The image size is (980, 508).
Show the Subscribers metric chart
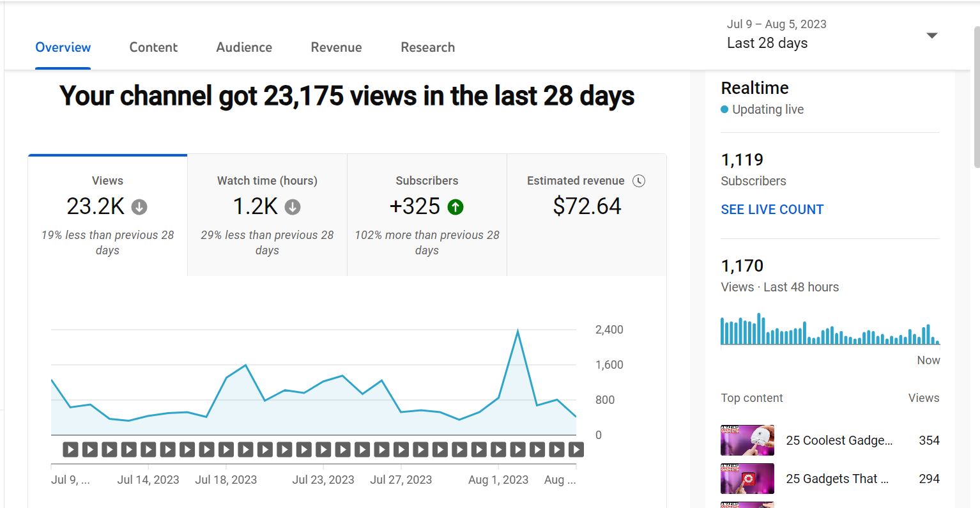(427, 215)
